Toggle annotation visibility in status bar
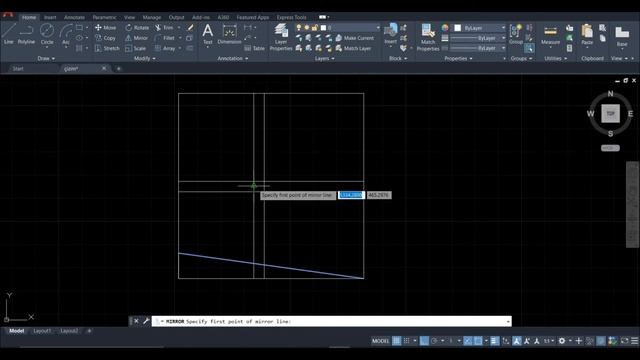The height and width of the screenshot is (360, 640). (x=517, y=341)
